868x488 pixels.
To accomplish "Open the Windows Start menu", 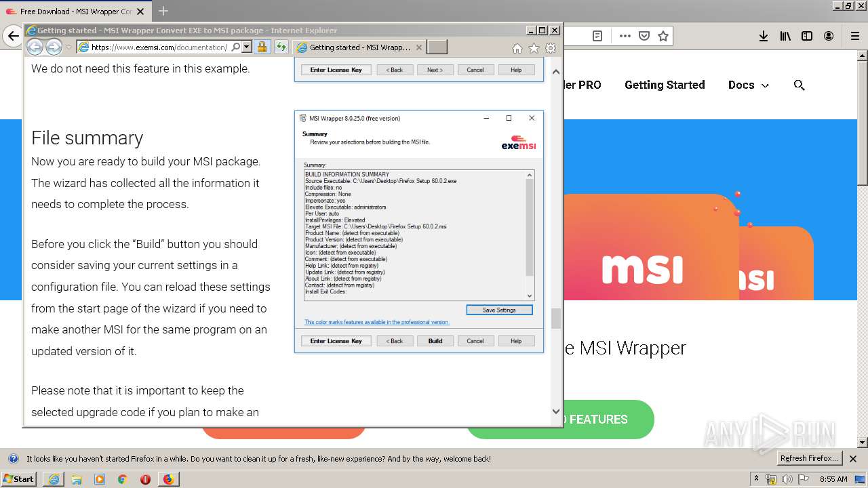I will pyautogui.click(x=18, y=479).
